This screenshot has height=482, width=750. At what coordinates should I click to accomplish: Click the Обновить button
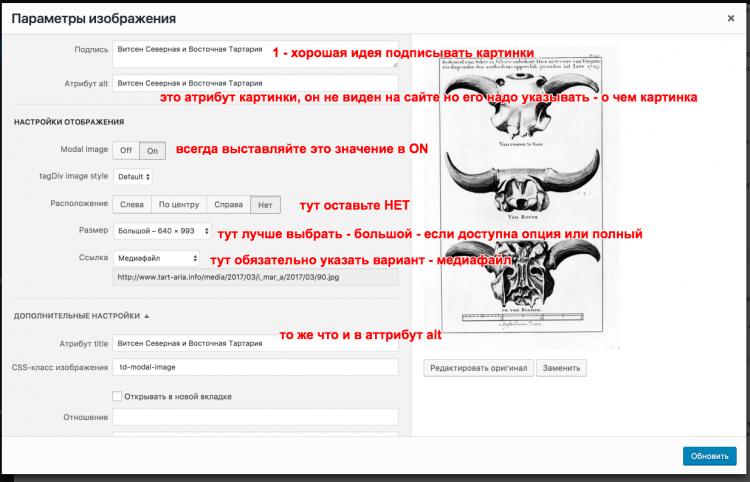coord(709,456)
